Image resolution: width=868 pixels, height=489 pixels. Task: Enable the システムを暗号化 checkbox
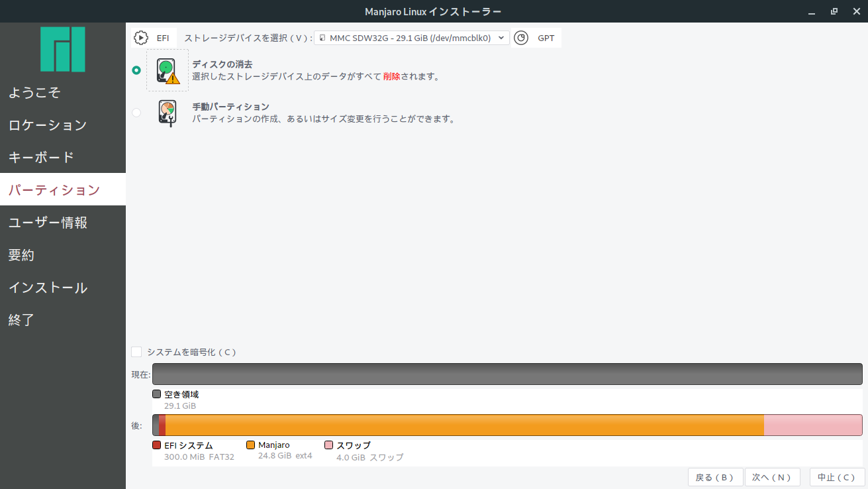pyautogui.click(x=136, y=352)
